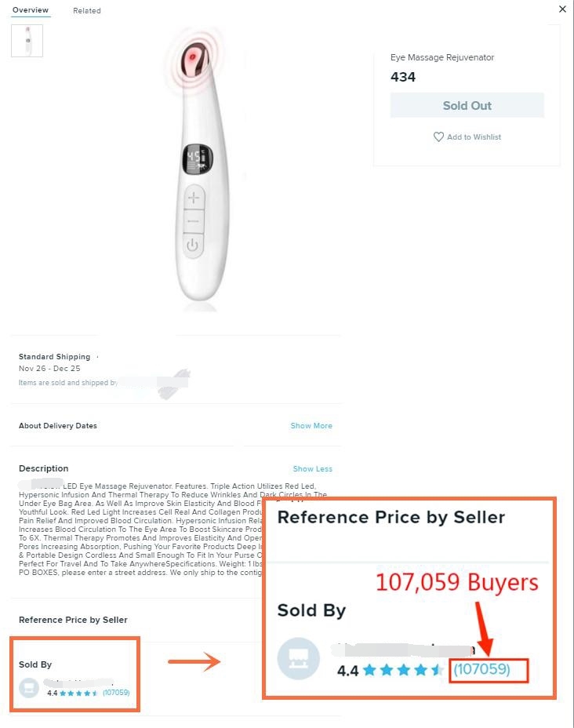Expand About Delivery Dates with Show More
Screen dimensions: 574x728
tap(311, 426)
